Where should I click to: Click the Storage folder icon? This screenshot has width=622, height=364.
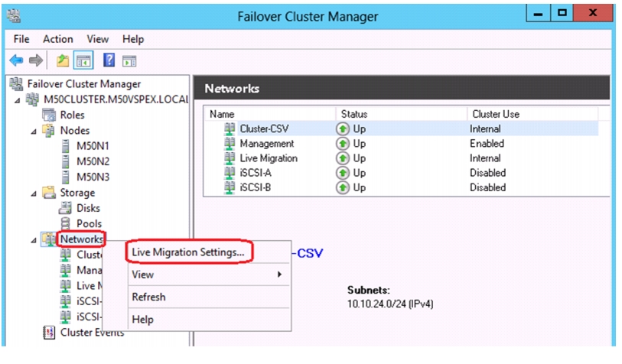click(49, 192)
